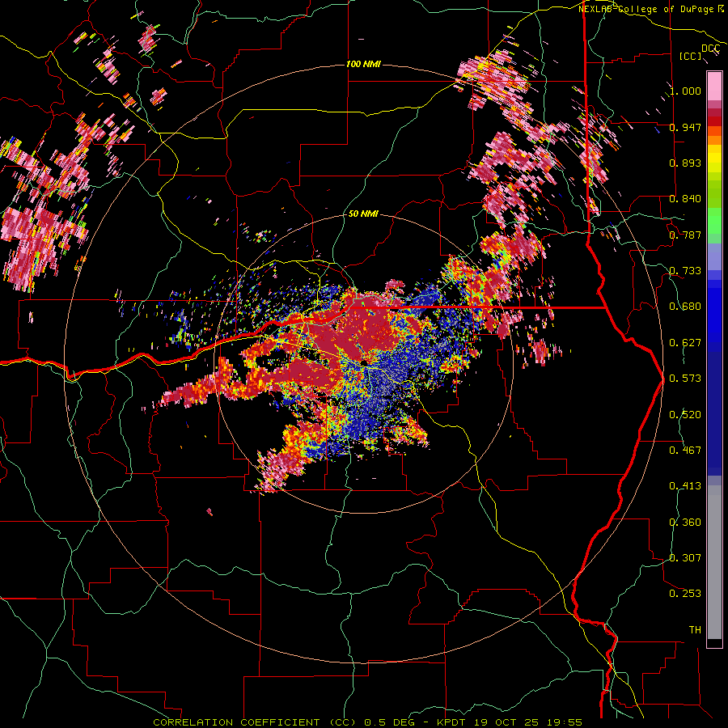Select the 0.360 scale label
Image resolution: width=728 pixels, height=728 pixels.
[x=685, y=523]
